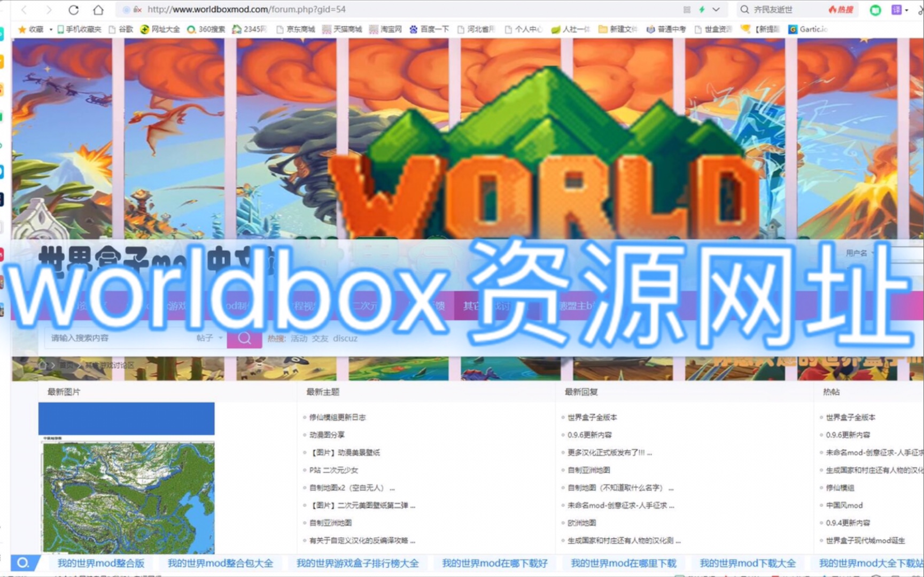This screenshot has height=577, width=924.
Task: Open the 我的世界mod整合包大全 suggestion link
Action: coord(221,563)
